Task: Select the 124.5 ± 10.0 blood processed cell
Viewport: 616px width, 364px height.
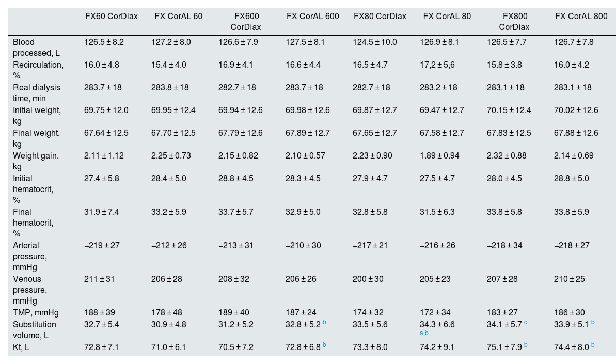Action: coord(375,42)
